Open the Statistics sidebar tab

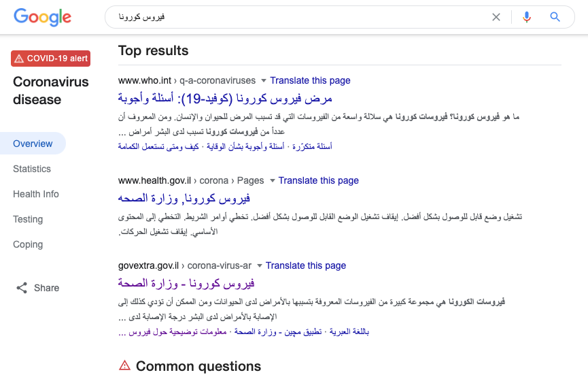32,169
